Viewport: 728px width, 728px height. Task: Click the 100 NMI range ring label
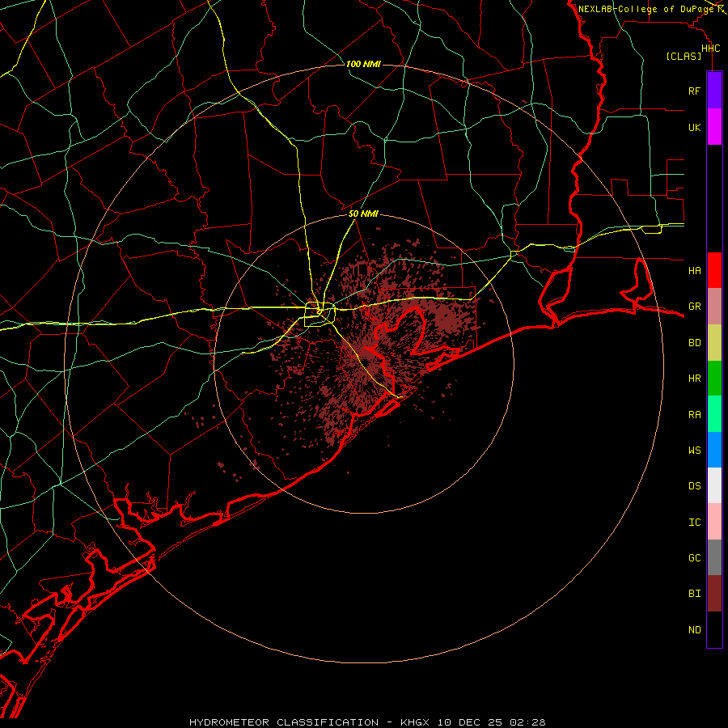(363, 64)
